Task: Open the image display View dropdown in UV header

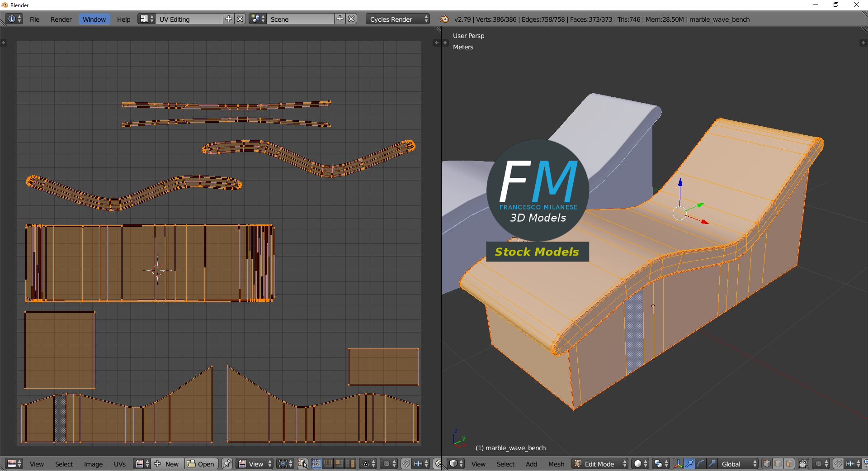Action: 255,464
